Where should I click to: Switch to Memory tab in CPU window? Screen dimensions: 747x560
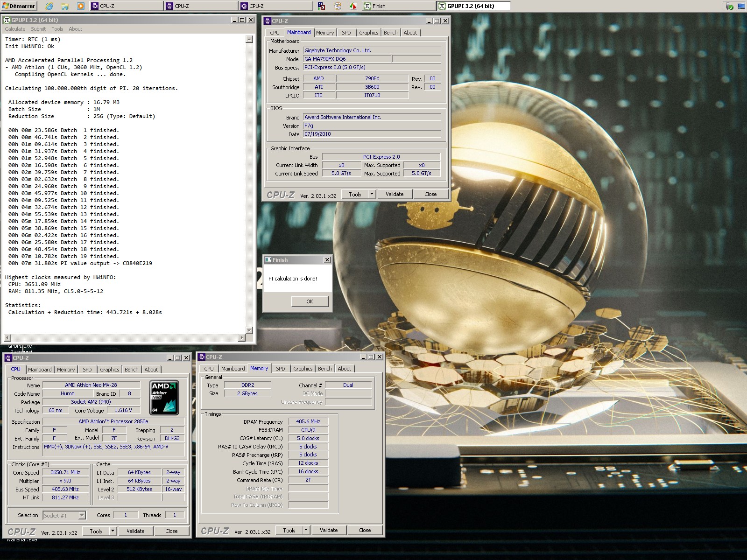click(x=66, y=370)
